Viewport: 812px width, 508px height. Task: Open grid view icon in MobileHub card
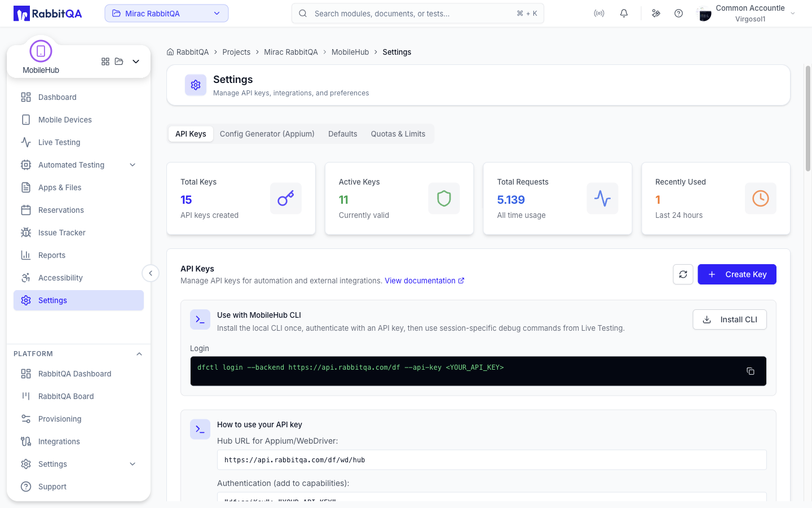click(x=105, y=62)
